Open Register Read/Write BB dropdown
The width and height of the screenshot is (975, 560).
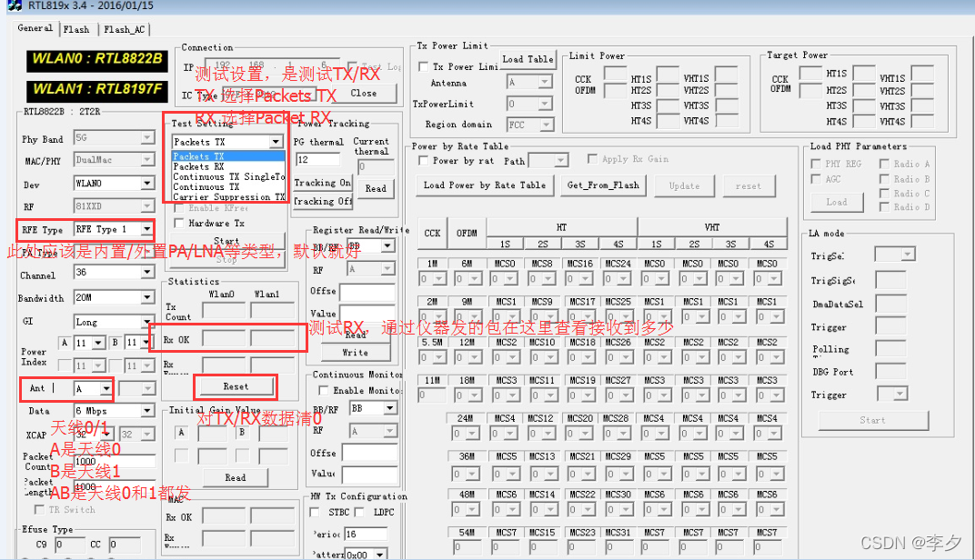387,245
